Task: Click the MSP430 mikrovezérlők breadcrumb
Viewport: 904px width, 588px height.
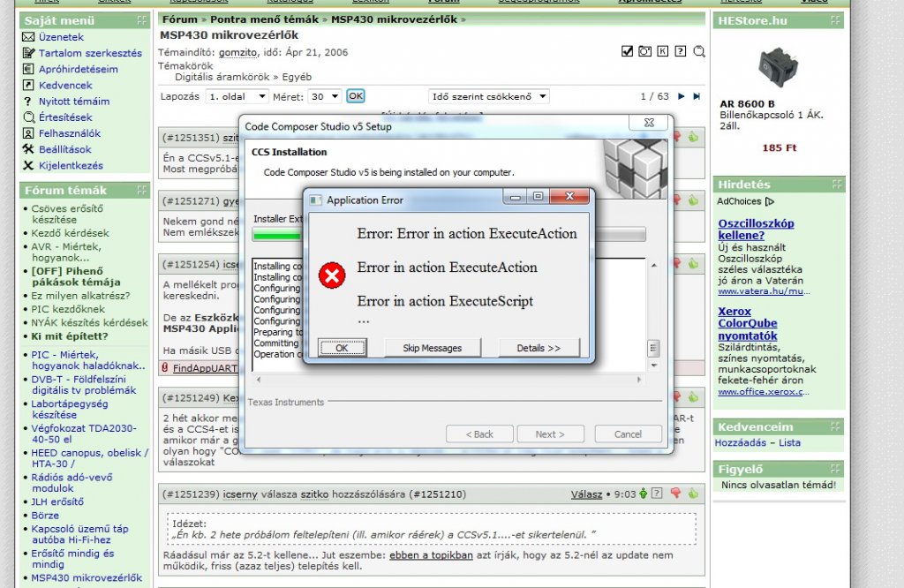Action: tap(394, 19)
